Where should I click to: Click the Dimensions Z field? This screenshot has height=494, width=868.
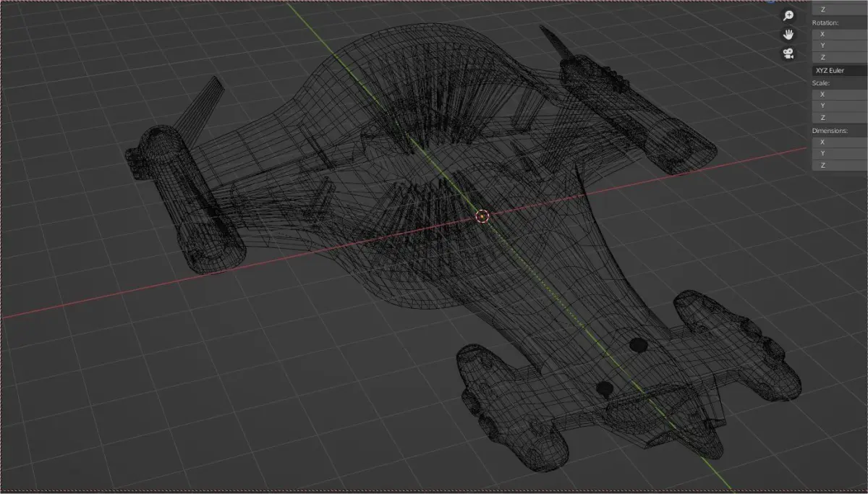point(839,166)
